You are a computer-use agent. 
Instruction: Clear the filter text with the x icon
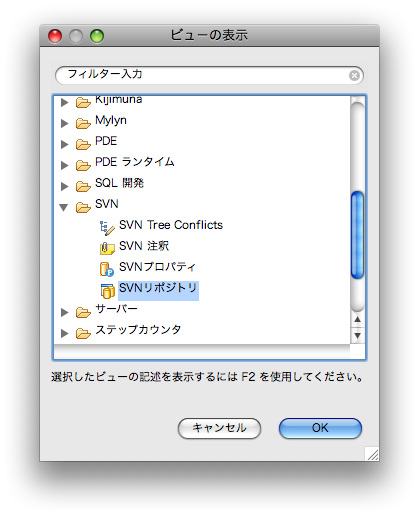(x=354, y=75)
